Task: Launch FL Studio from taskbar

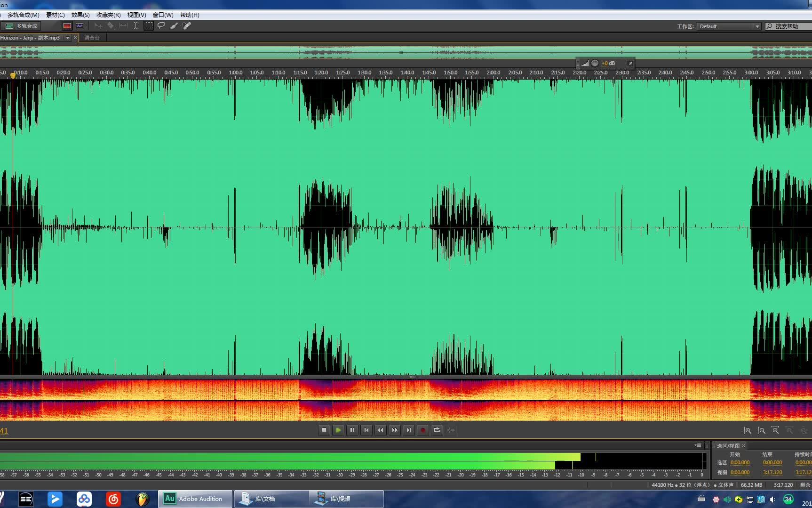Action: point(142,499)
